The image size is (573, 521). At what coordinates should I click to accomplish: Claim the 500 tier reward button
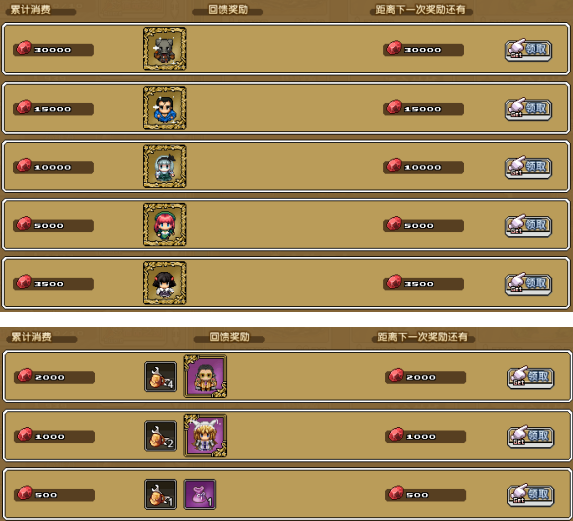click(531, 495)
